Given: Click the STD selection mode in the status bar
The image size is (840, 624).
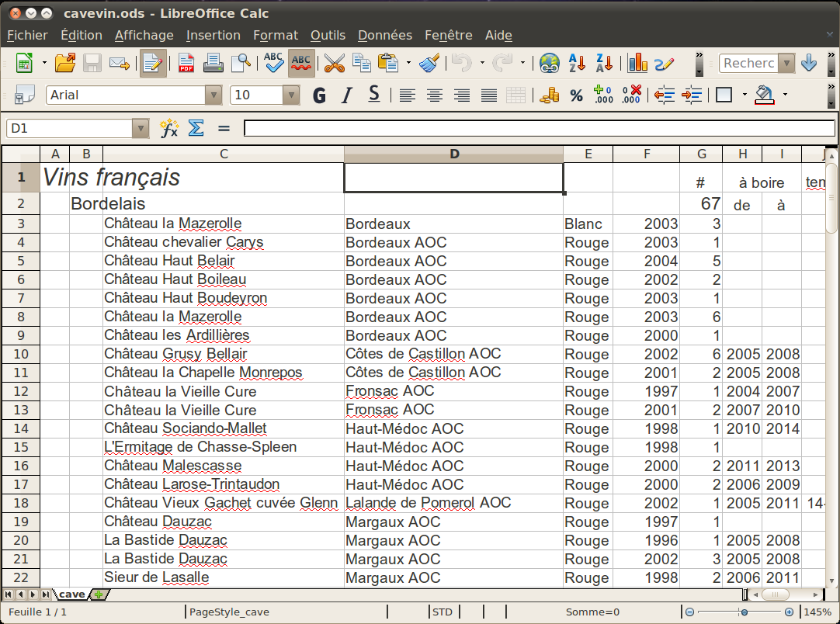Looking at the screenshot, I should coord(442,612).
